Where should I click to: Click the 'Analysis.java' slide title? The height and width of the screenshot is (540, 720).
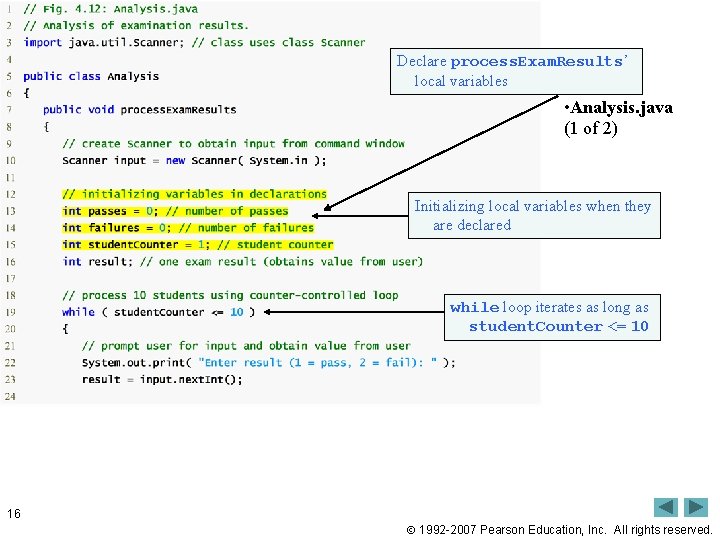coord(619,108)
